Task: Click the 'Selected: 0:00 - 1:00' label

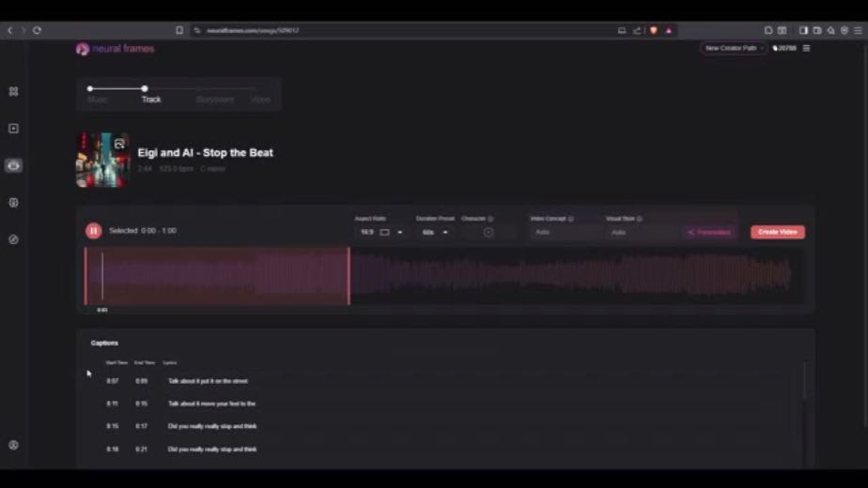Action: (143, 231)
